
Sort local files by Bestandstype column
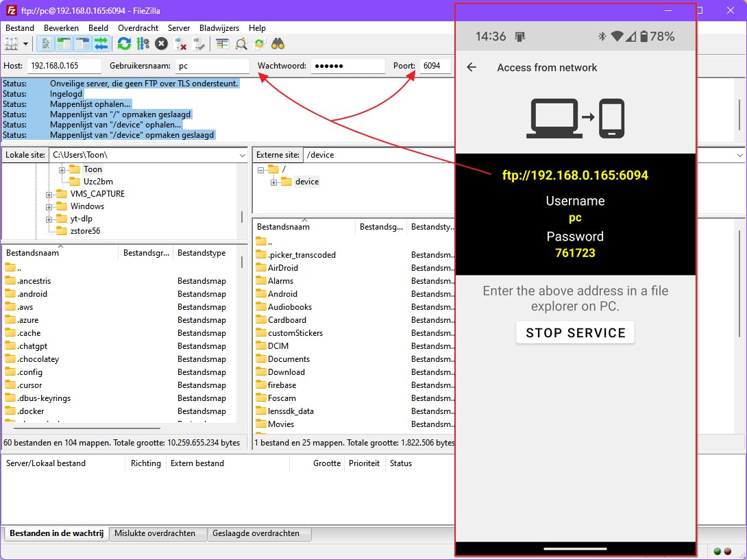pos(205,253)
